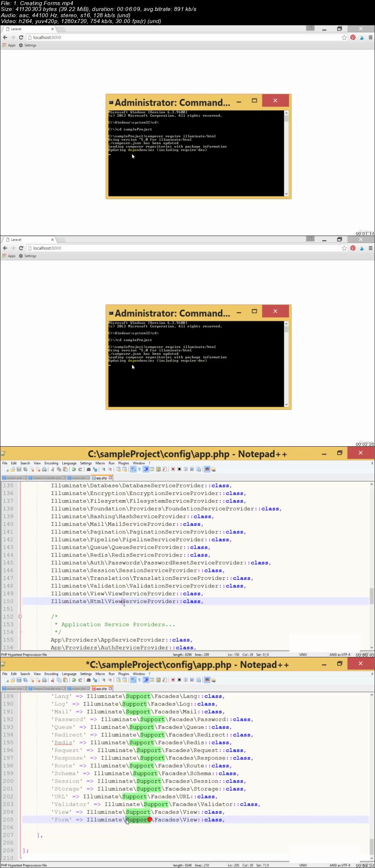Image resolution: width=375 pixels, height=868 pixels.
Task: Click Back arrow in browser frame stamped 00:01:14
Action: (x=5, y=37)
